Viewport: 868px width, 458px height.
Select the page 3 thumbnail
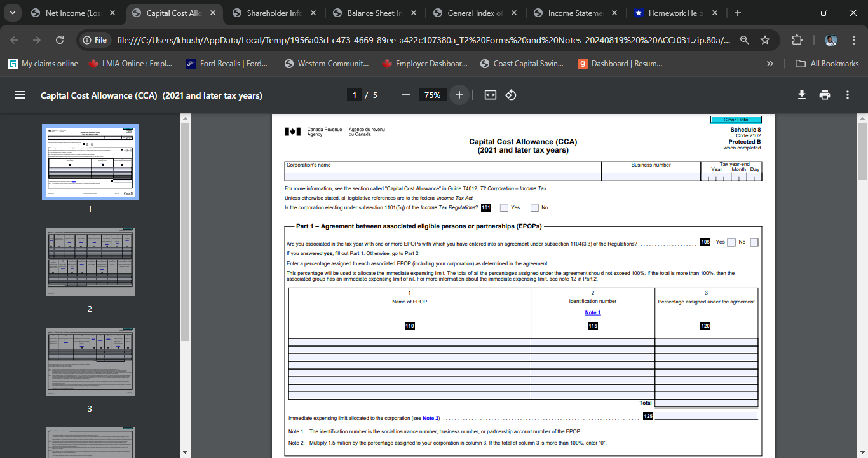(x=90, y=362)
